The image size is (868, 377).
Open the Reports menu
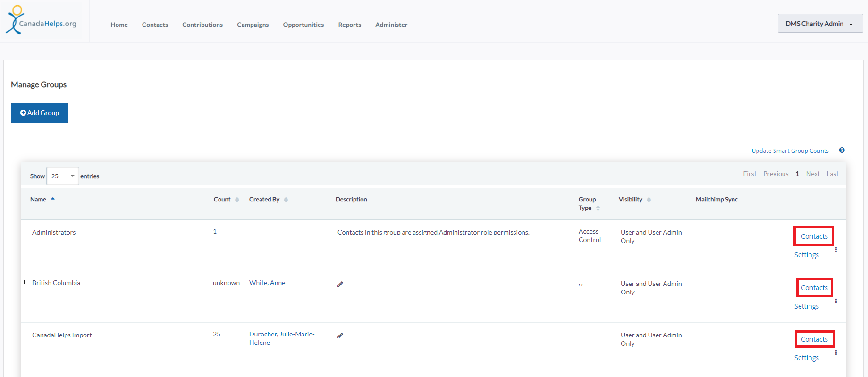click(x=350, y=25)
